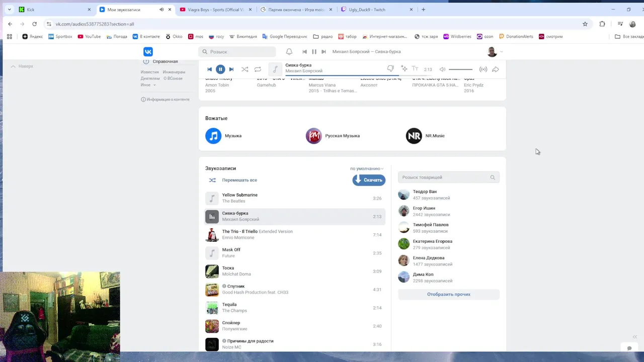Open the радио bookmarks folder

(x=323, y=37)
